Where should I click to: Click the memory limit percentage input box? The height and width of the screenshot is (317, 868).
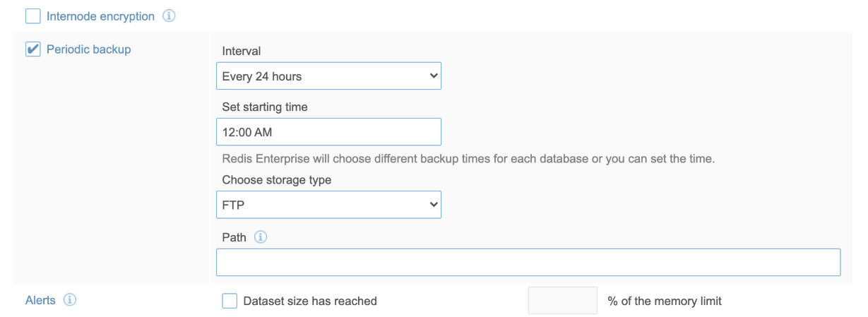tap(562, 301)
